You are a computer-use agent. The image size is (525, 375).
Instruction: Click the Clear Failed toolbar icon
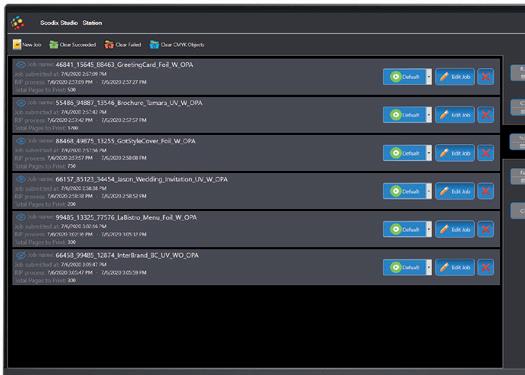tap(109, 45)
